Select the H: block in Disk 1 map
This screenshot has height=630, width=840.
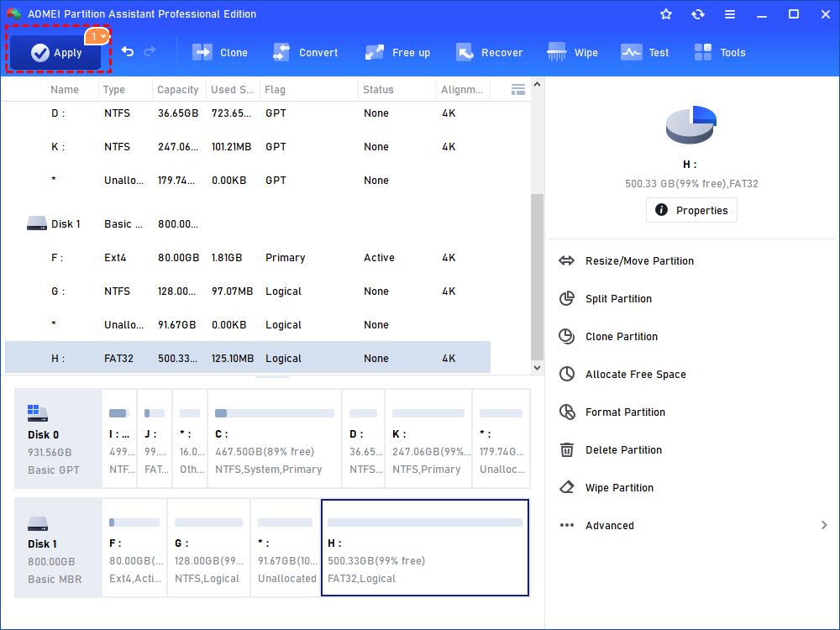tap(425, 548)
